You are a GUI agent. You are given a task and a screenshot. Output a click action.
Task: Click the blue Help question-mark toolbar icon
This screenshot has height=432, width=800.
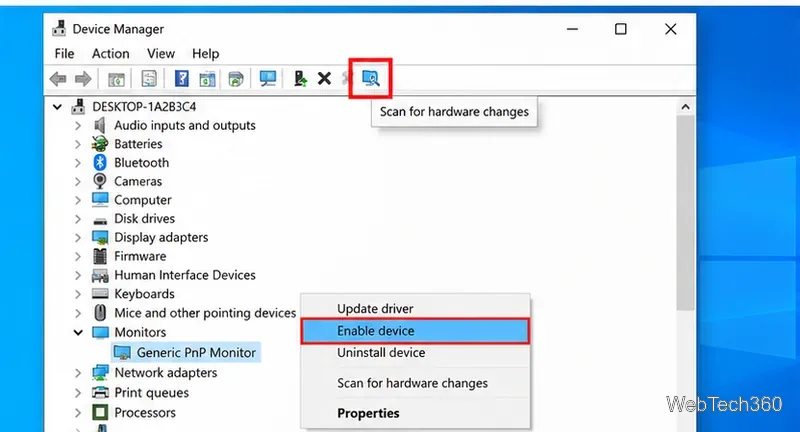click(182, 79)
